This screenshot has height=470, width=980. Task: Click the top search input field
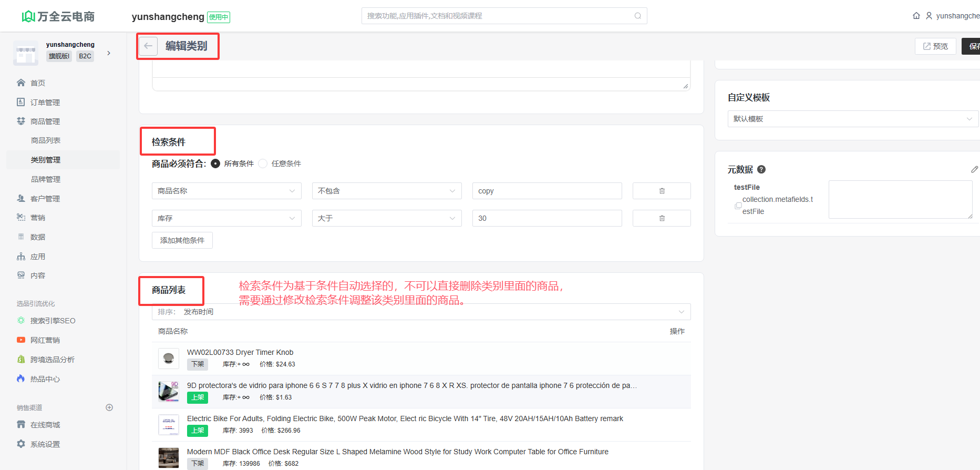pyautogui.click(x=499, y=16)
